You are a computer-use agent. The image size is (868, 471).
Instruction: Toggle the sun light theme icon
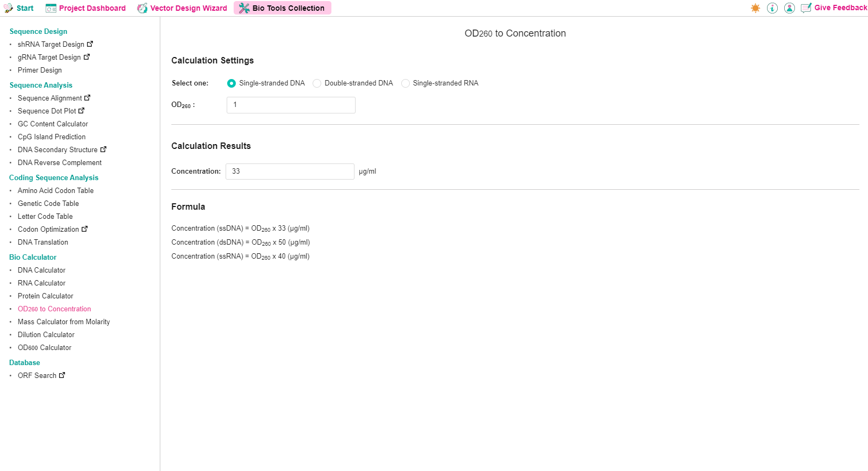tap(755, 8)
